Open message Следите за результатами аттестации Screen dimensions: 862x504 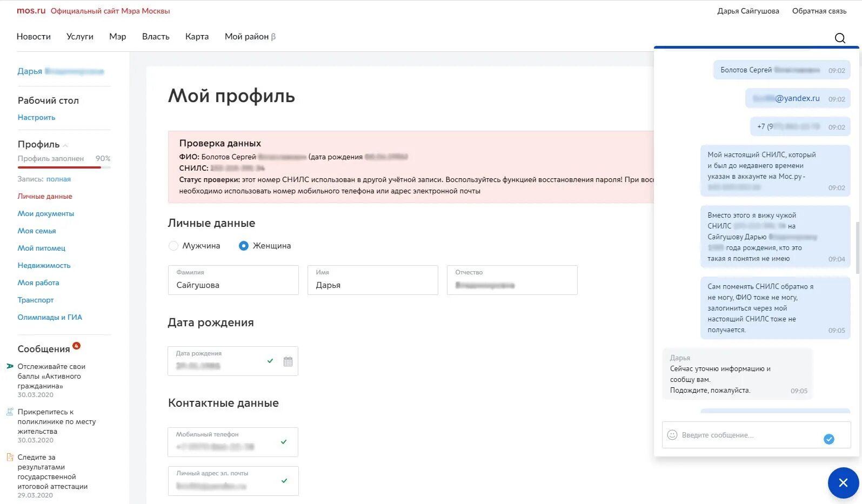52,472
